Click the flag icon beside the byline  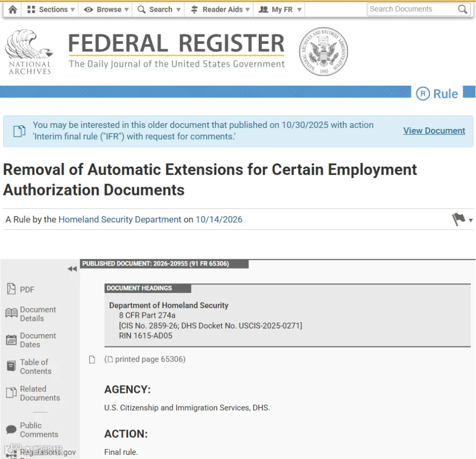(x=459, y=219)
